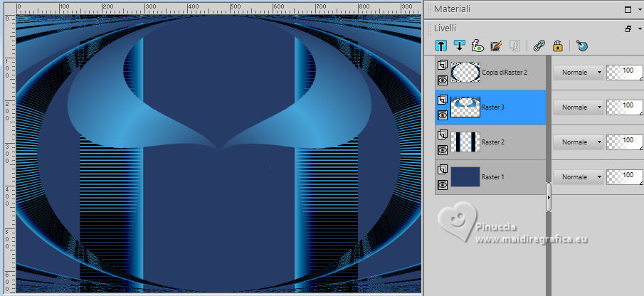Click the up-arrow icon in Livelli toolbar
Image resolution: width=644 pixels, height=296 pixels.
pyautogui.click(x=440, y=46)
